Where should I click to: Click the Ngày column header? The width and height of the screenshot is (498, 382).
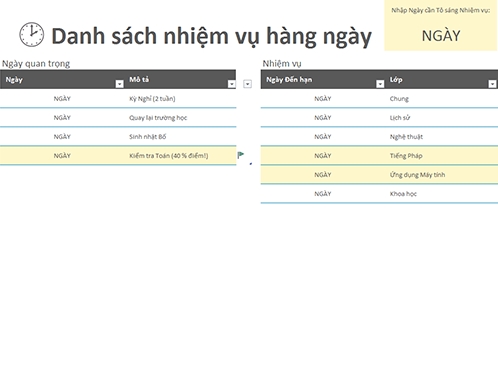(x=62, y=79)
